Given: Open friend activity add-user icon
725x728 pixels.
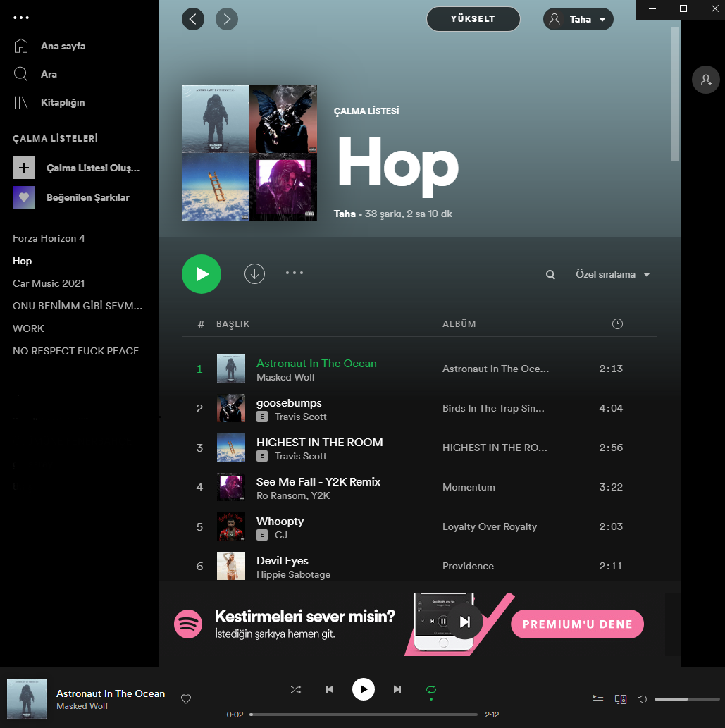Looking at the screenshot, I should tap(706, 80).
